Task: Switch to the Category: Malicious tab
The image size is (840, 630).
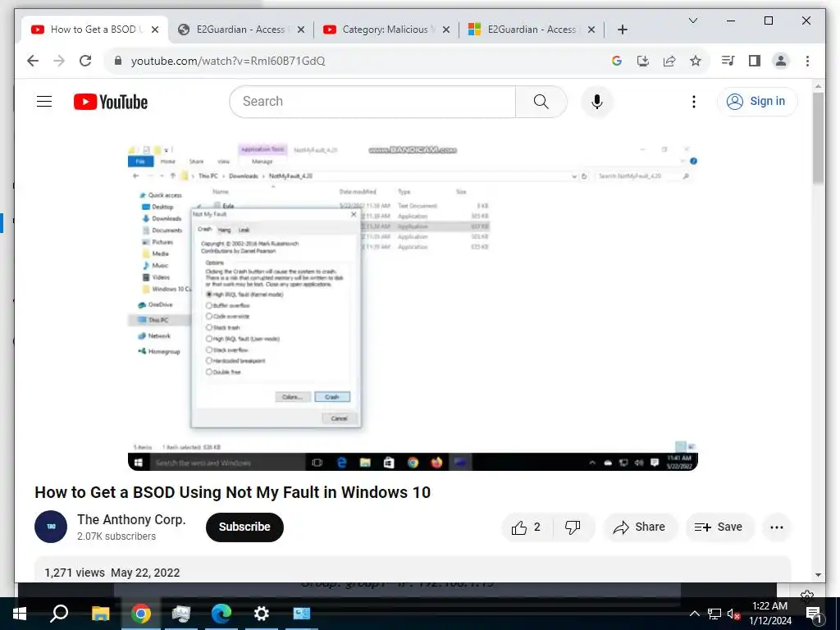Action: click(385, 30)
